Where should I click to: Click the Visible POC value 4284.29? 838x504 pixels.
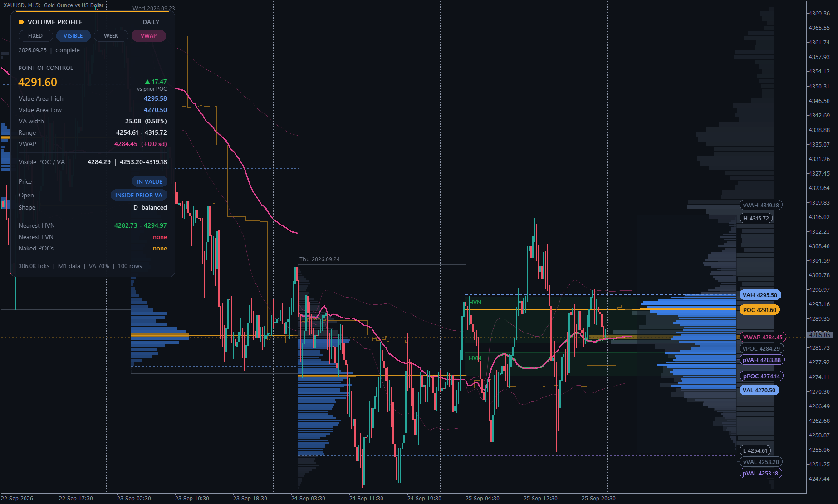(x=99, y=162)
